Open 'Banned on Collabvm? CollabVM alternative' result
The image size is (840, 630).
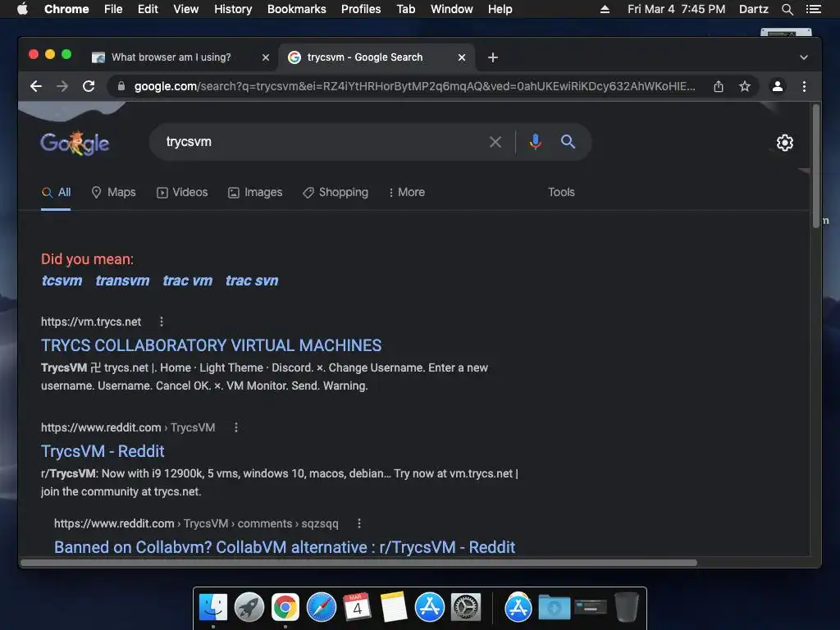(x=285, y=547)
